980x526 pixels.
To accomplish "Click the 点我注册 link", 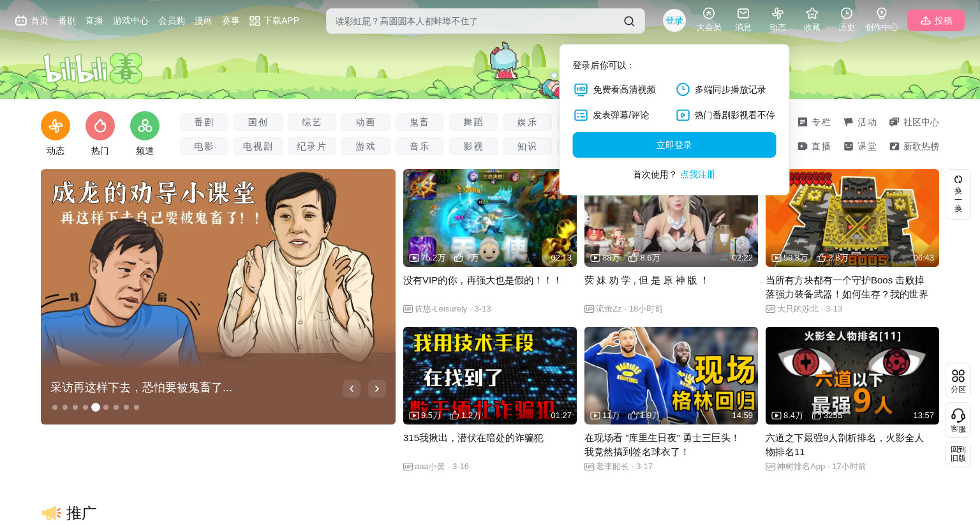I will click(x=698, y=174).
